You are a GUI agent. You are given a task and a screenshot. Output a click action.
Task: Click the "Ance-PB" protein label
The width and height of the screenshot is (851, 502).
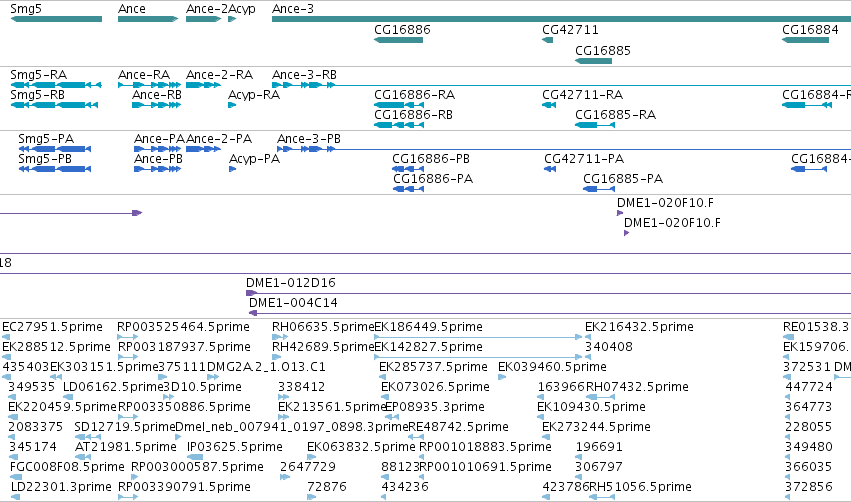point(158,158)
